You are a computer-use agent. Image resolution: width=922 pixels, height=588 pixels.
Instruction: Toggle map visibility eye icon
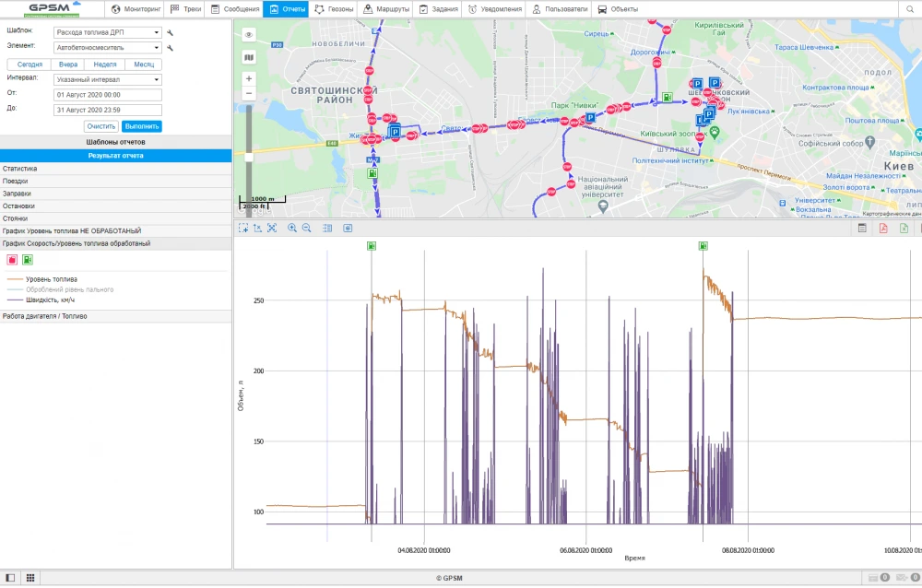[x=248, y=35]
